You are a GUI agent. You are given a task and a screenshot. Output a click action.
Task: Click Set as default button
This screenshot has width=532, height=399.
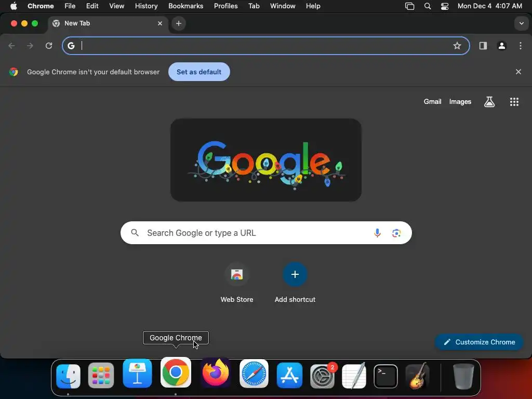(199, 72)
